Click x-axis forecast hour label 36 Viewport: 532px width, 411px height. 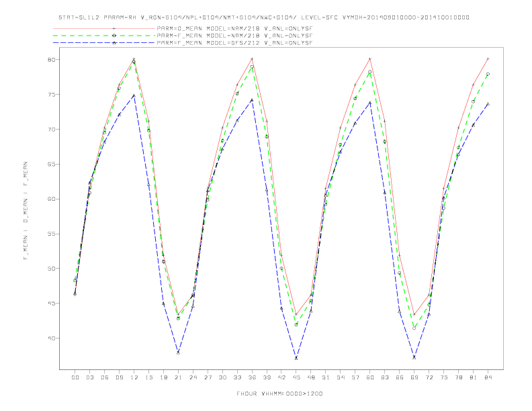(252, 377)
